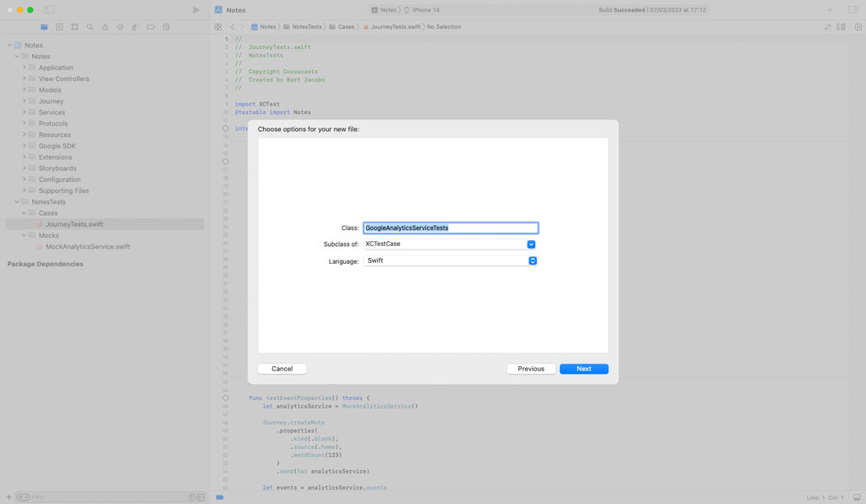Select the Find navigator magnifying glass

(x=90, y=26)
